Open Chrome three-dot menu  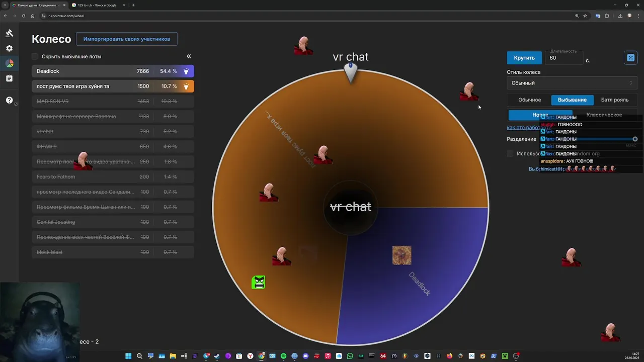[x=638, y=16]
